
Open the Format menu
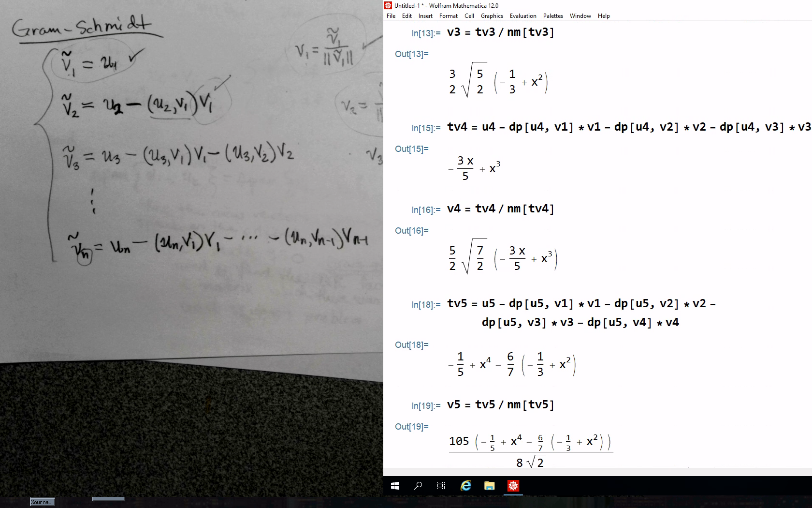(448, 16)
